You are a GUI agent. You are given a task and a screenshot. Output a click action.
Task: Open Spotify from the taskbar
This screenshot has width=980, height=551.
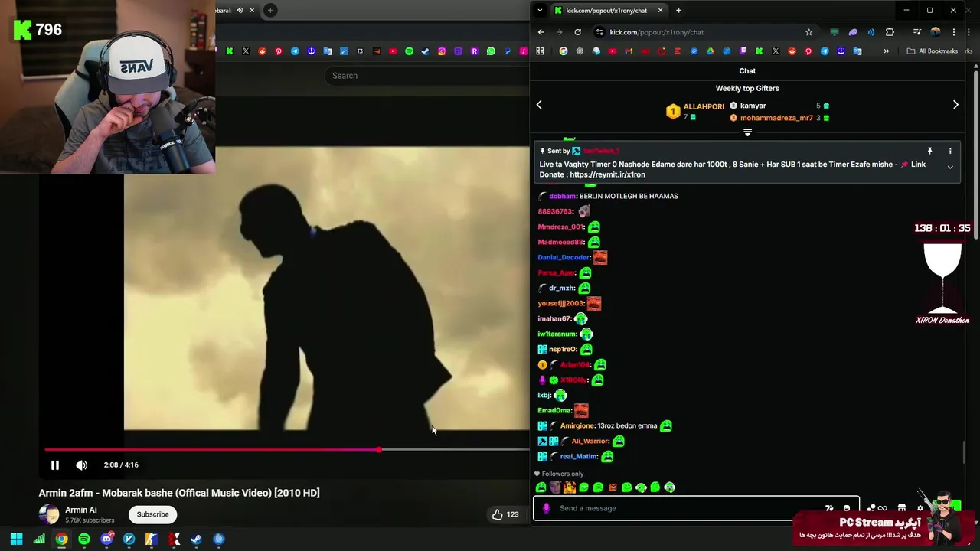pyautogui.click(x=84, y=539)
